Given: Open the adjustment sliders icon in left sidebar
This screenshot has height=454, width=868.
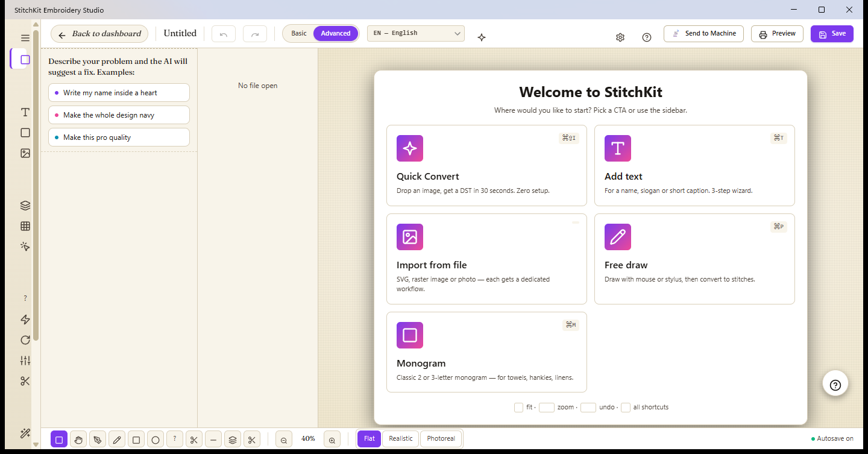Looking at the screenshot, I should tap(25, 361).
